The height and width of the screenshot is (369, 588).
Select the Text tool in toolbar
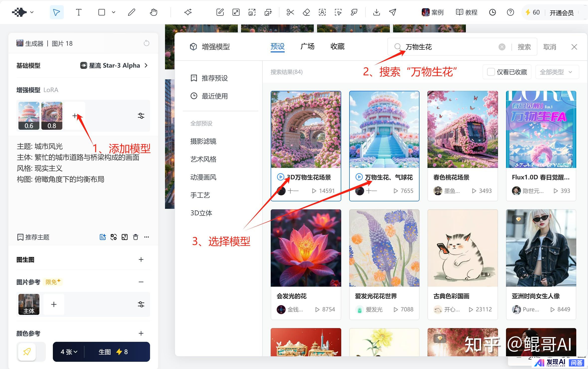[79, 12]
